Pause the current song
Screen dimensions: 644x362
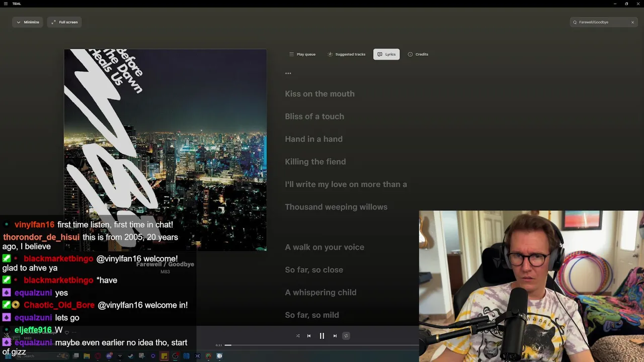(322, 336)
